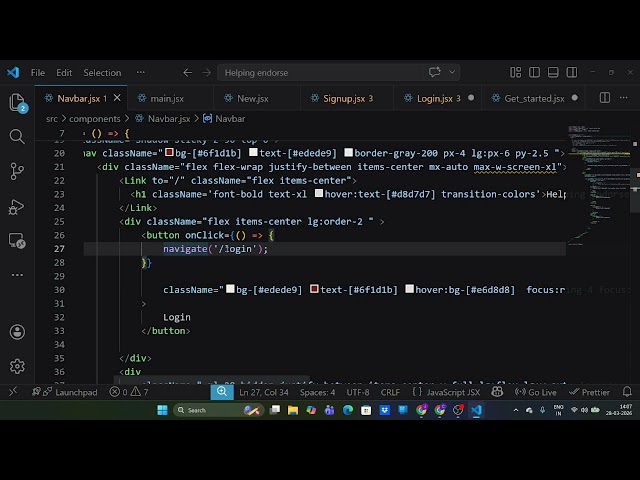Show additional activity bar views

17,275
